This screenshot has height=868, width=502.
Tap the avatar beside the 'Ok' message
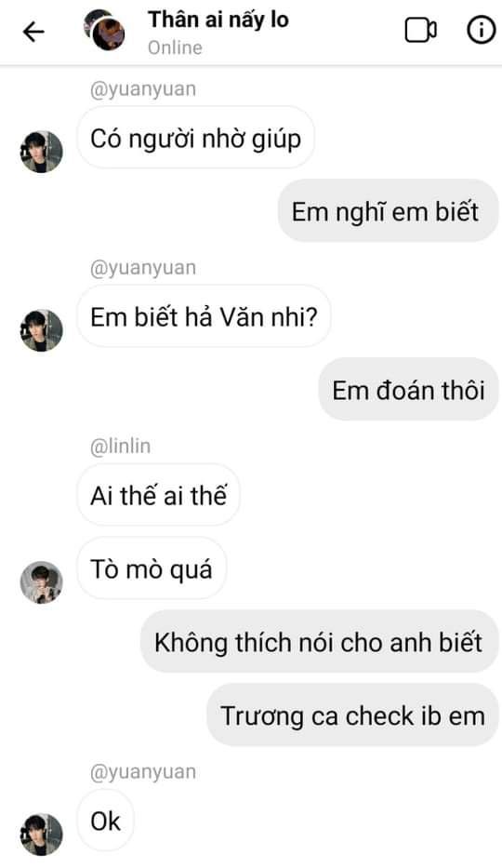[x=42, y=835]
